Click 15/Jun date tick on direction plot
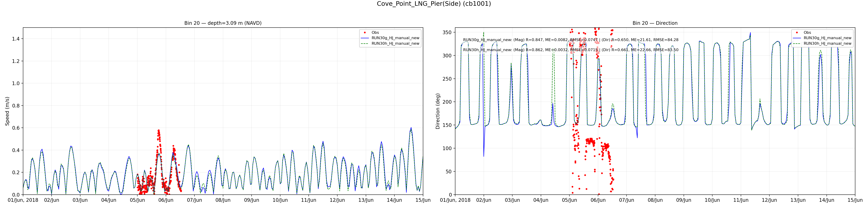The image size is (868, 208). click(855, 200)
